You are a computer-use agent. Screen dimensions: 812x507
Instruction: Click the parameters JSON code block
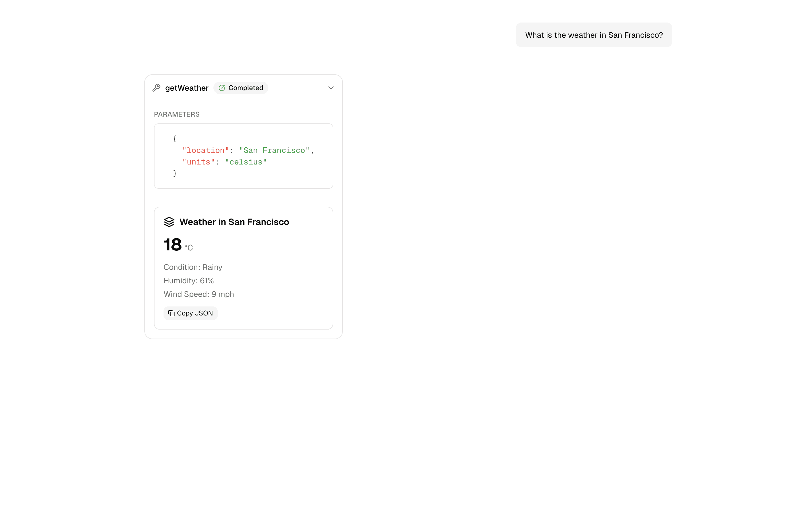(x=243, y=156)
